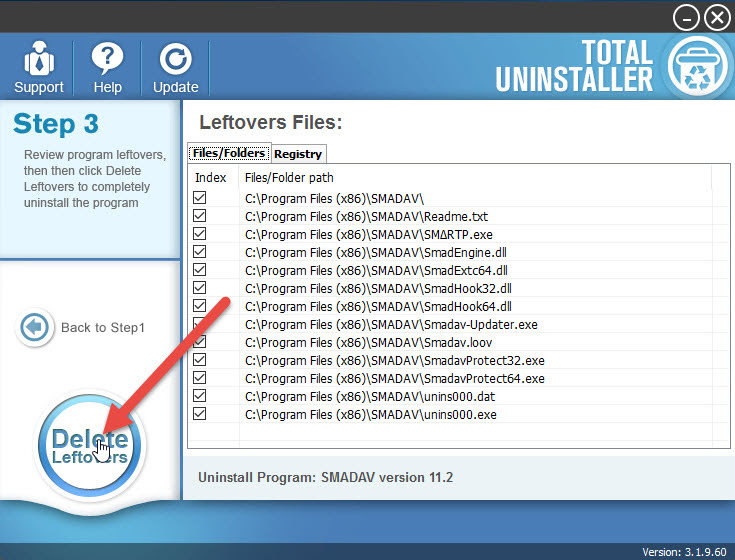Click the Index column header
Screen dimensions: 735x560
(210, 178)
